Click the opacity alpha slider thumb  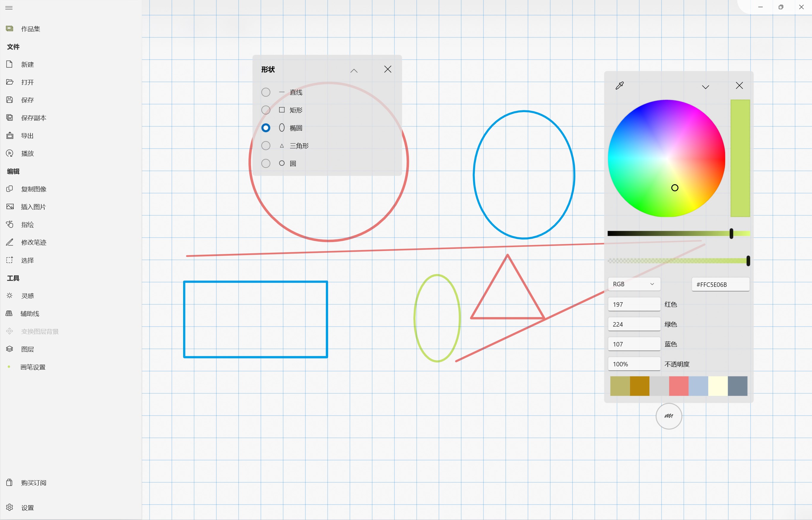[x=748, y=261]
